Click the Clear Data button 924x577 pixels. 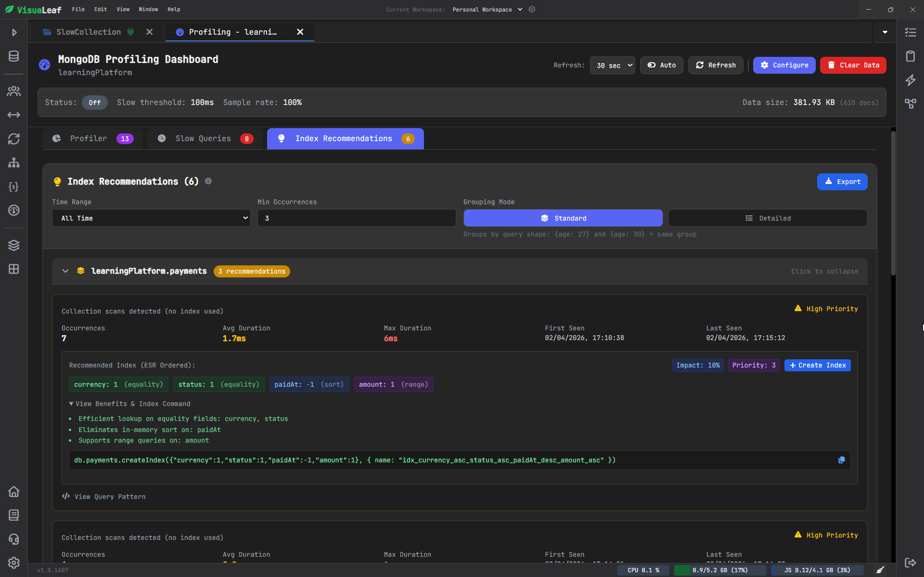(x=853, y=65)
